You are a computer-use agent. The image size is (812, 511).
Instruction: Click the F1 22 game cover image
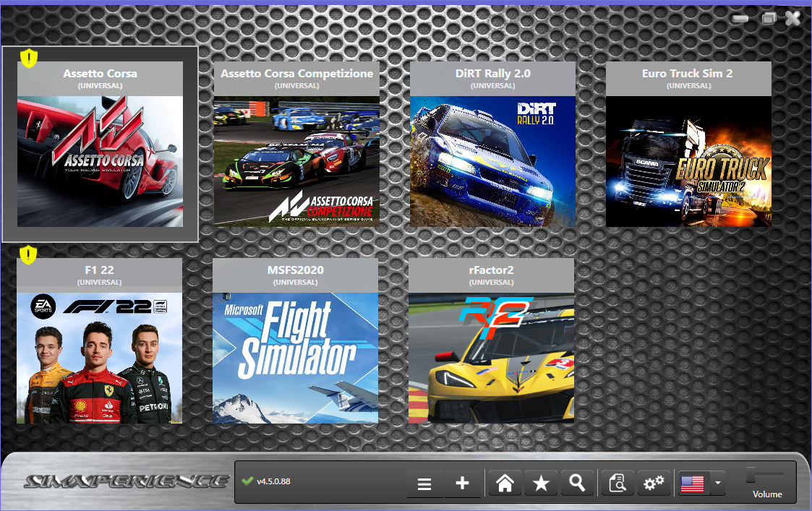click(x=99, y=357)
